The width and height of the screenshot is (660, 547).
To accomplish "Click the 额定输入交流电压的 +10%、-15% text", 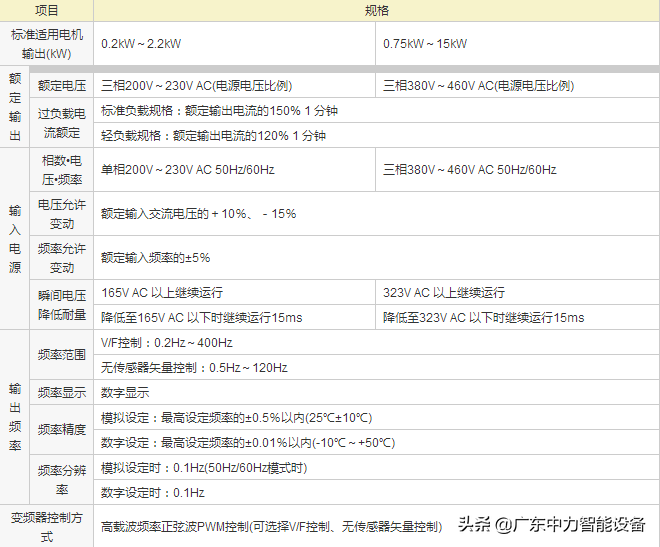I will (x=199, y=213).
